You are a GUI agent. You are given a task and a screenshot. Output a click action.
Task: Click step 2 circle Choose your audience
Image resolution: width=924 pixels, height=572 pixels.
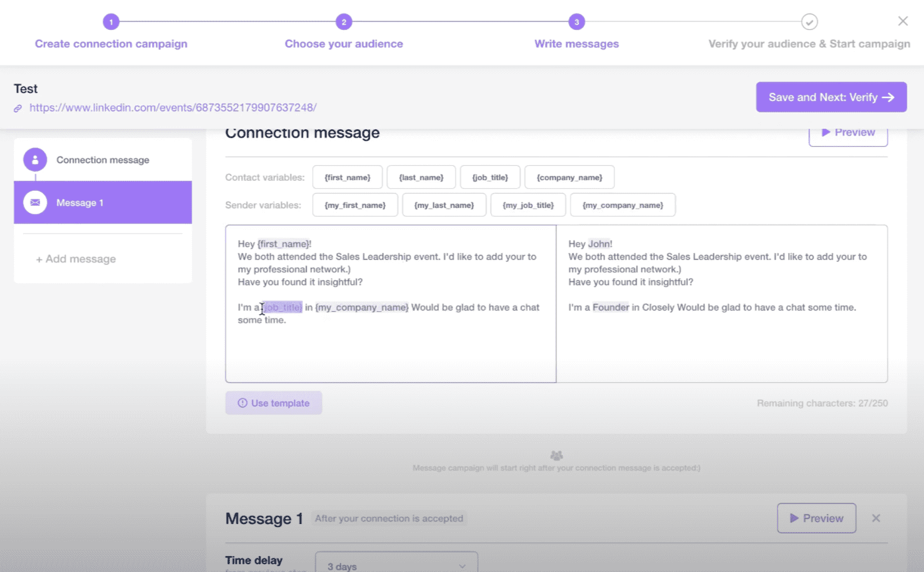click(344, 22)
